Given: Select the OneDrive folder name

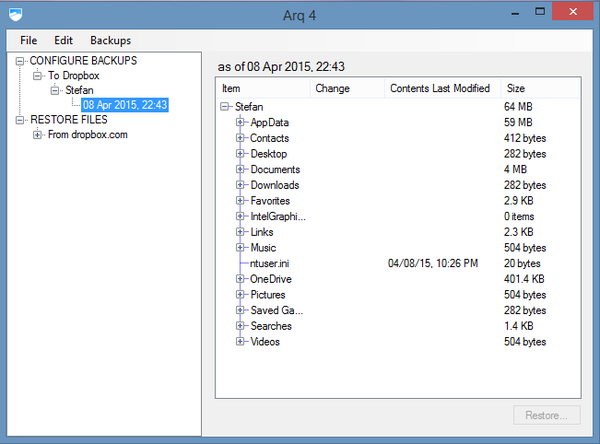Looking at the screenshot, I should (x=271, y=279).
